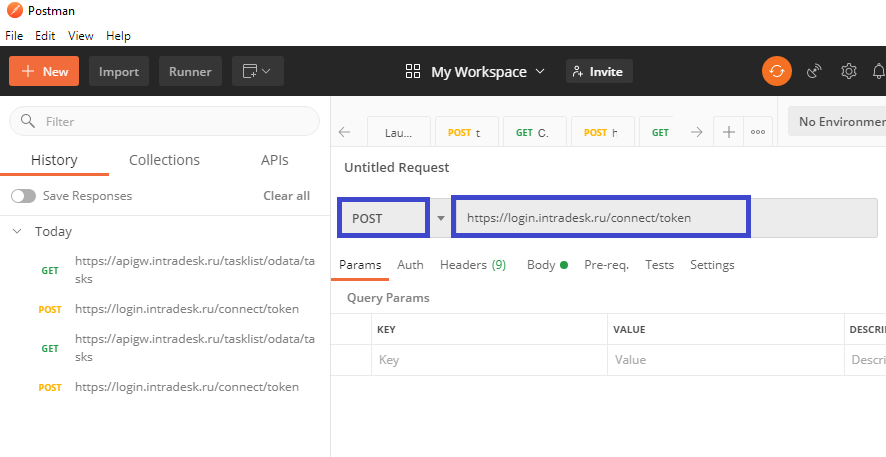The width and height of the screenshot is (886, 457).
Task: Click the VALUE column header
Action: 629,329
